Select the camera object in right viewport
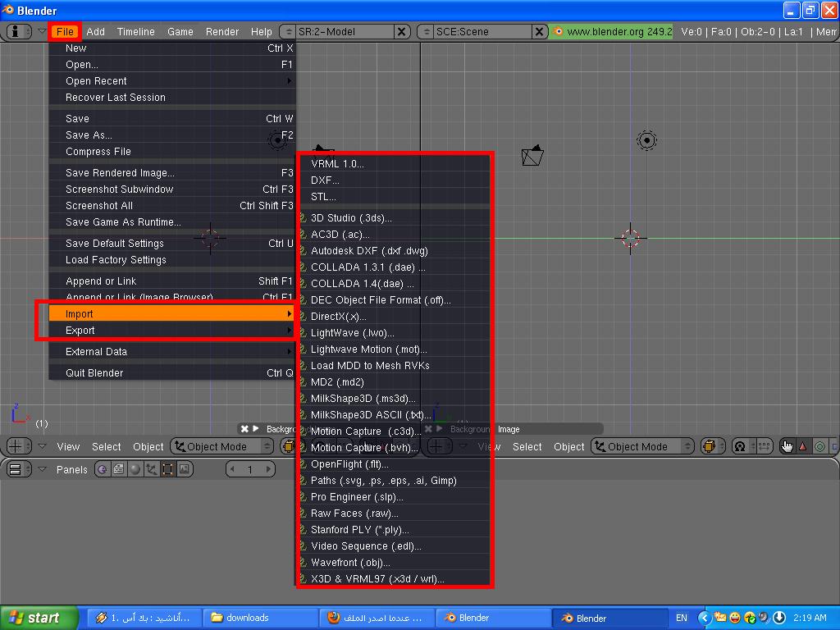 coord(532,156)
